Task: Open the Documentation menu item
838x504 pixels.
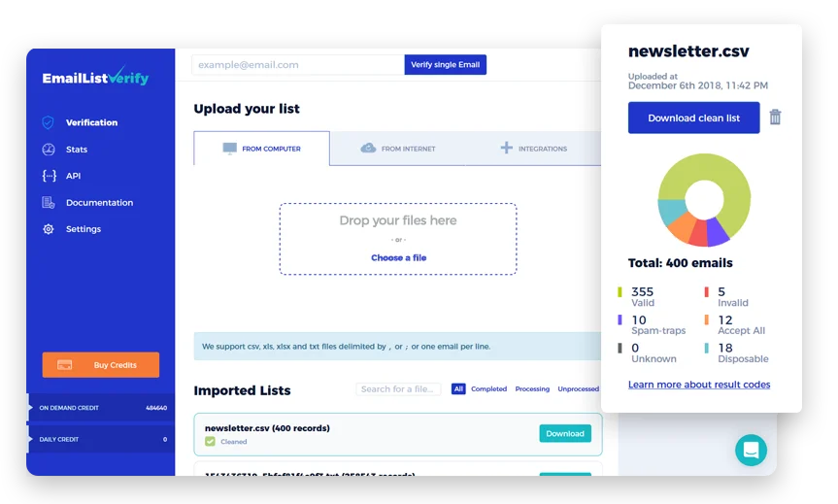Action: [x=99, y=203]
